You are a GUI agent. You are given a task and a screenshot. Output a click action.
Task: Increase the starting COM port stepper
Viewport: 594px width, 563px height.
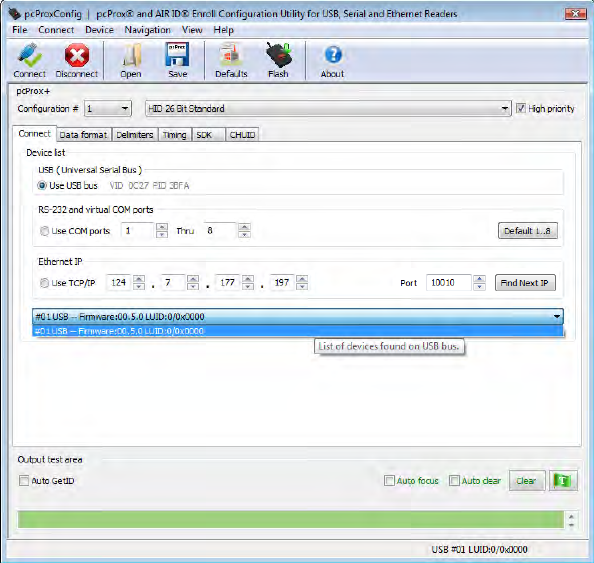click(162, 227)
